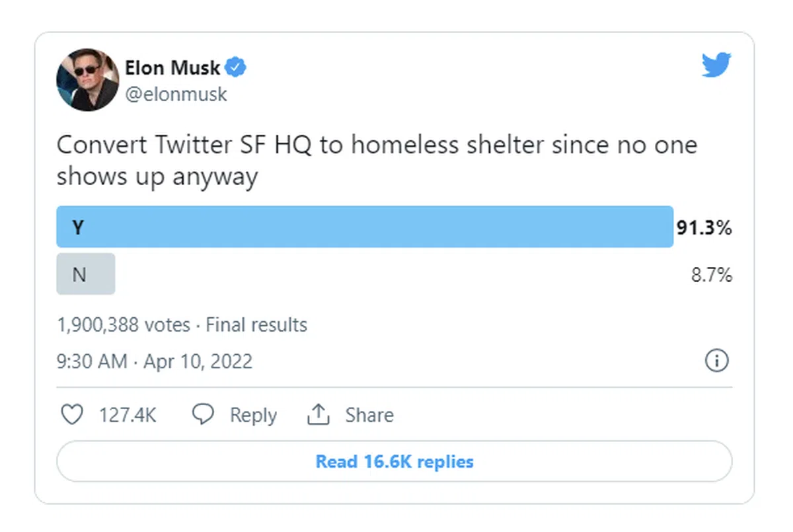Open the @elonmusk handle link
This screenshot has height=532, width=793.
pyautogui.click(x=176, y=94)
